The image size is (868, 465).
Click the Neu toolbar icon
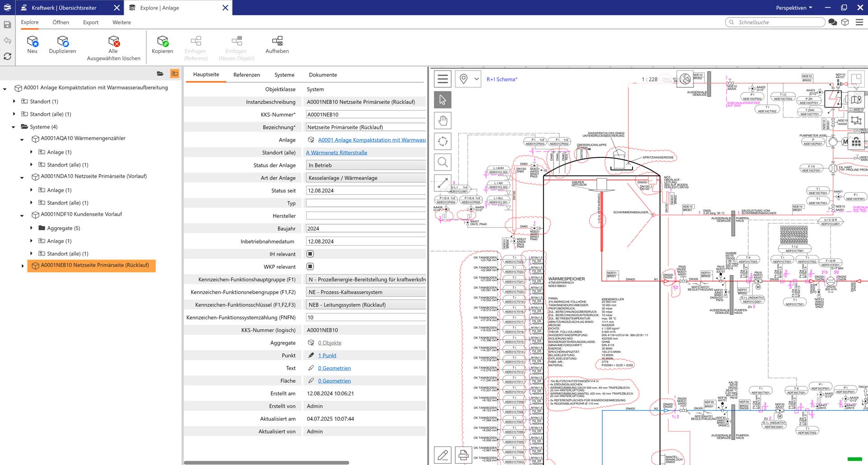[32, 42]
